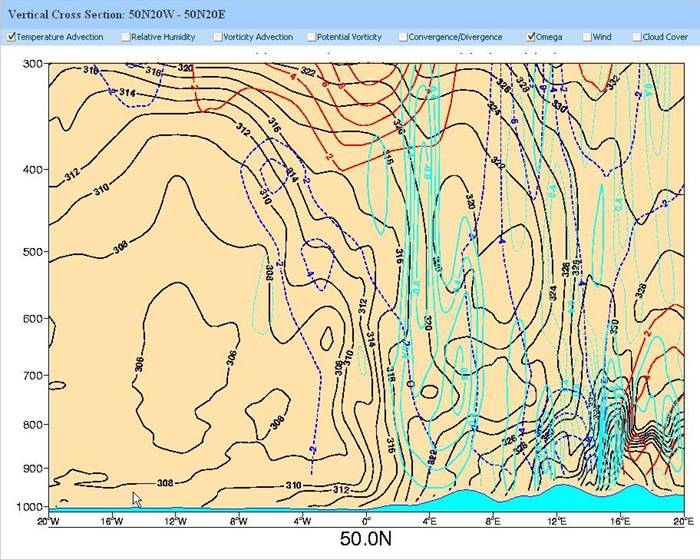The image size is (700, 560).
Task: Click the 0° longitude axis label
Action: [x=366, y=521]
